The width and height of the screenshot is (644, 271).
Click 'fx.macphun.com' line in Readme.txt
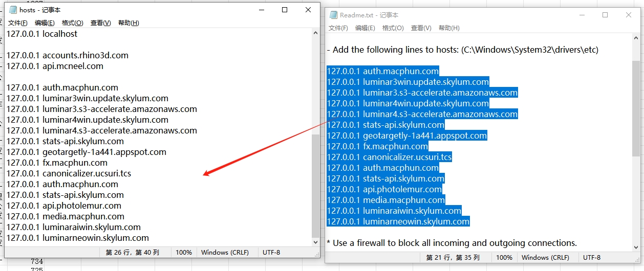tap(377, 146)
